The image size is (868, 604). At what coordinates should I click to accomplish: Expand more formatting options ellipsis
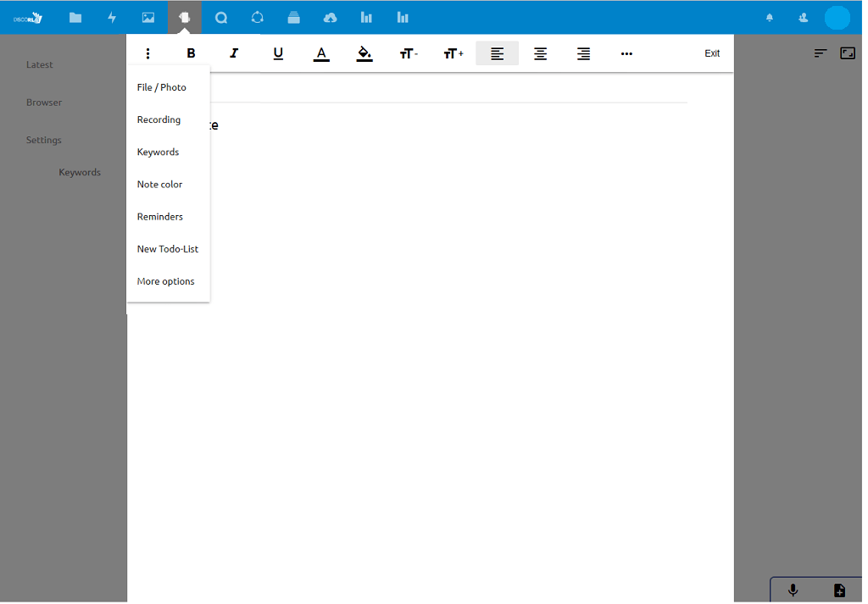click(x=626, y=53)
